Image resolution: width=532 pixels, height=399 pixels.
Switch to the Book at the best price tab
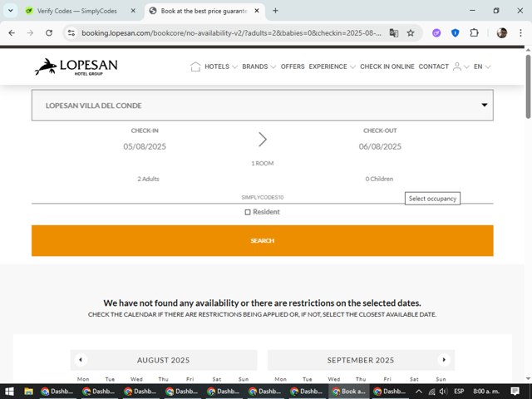coord(204,11)
